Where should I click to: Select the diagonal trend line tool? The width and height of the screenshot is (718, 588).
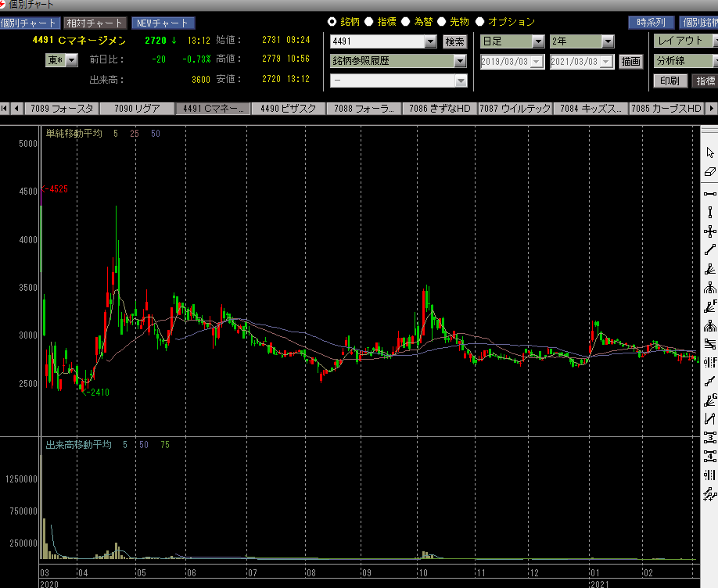point(710,250)
